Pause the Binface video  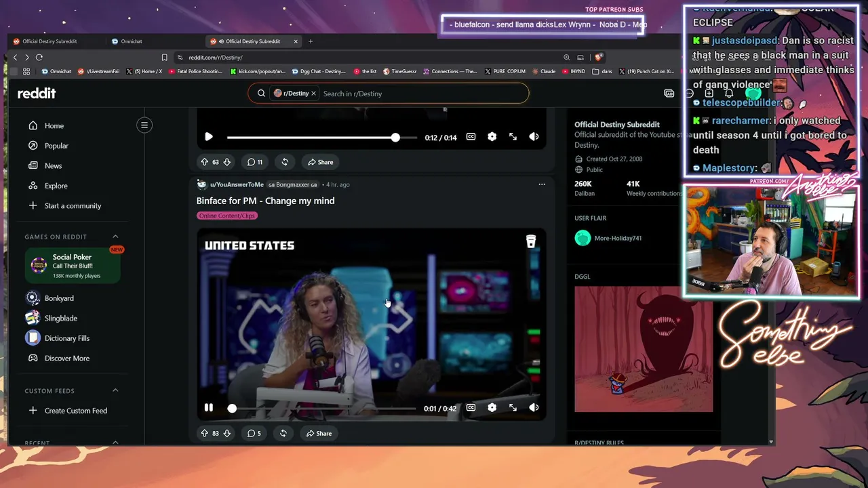[x=209, y=408]
